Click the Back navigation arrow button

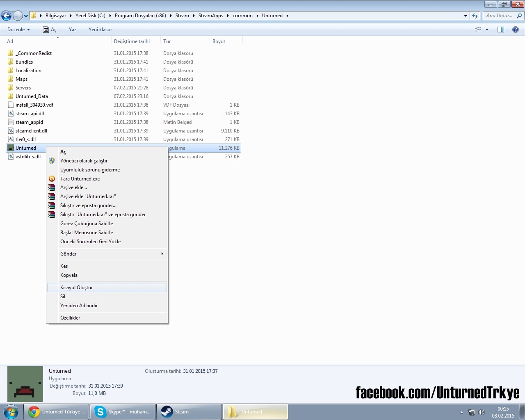6,16
